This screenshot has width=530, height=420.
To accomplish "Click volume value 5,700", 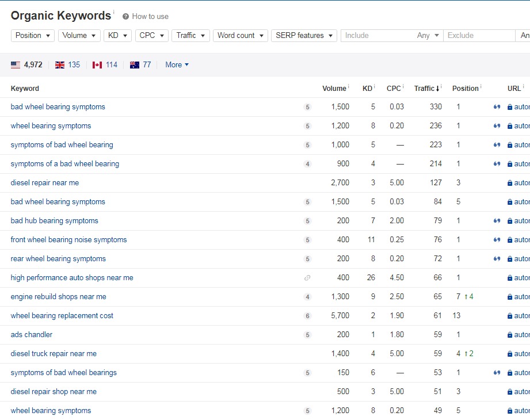I will click(x=340, y=316).
